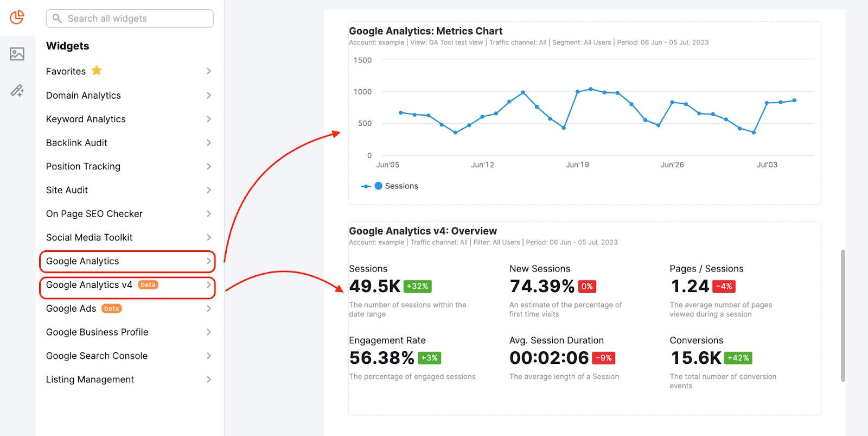Expand the Site Audit chevron
Viewport: 868px width, 436px height.
(209, 190)
